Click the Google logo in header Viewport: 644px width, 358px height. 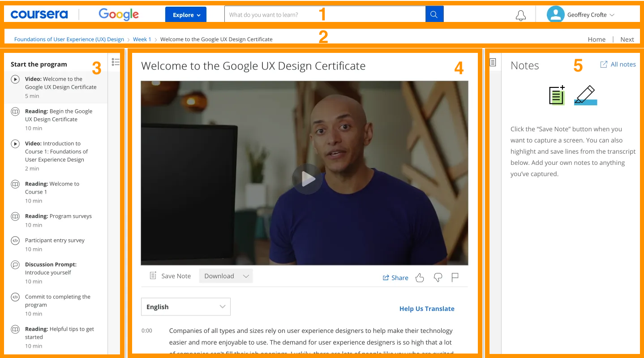pos(119,14)
